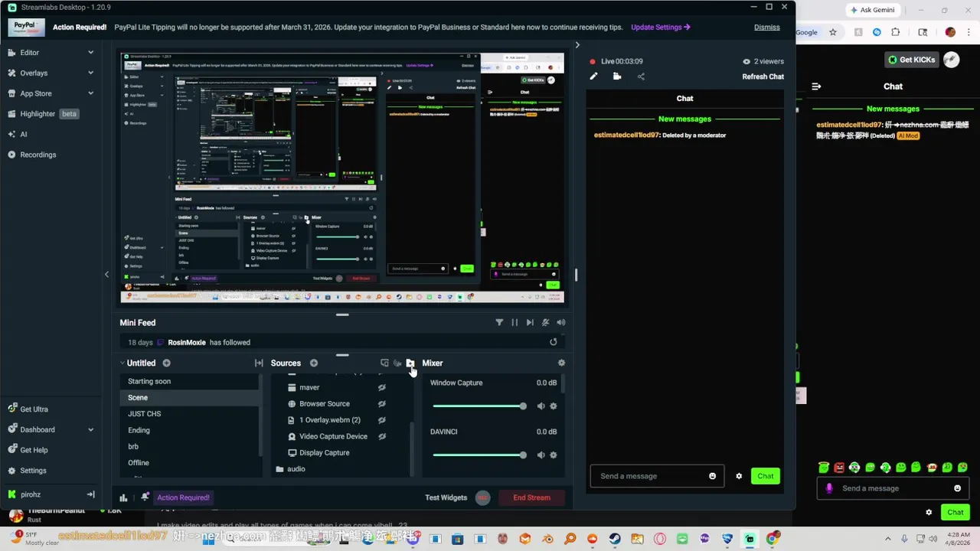Toggle the REC recording button
This screenshot has height=551, width=980.
[x=482, y=498]
